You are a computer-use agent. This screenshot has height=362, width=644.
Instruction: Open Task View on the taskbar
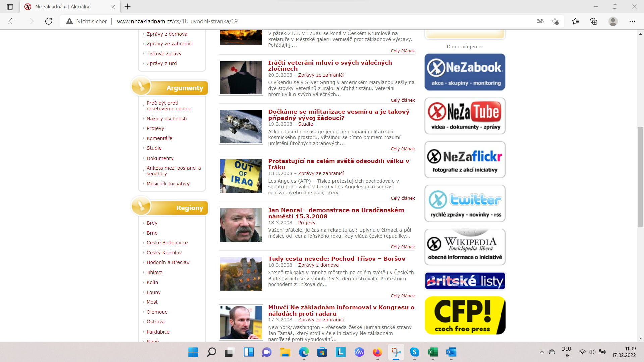[229, 352]
